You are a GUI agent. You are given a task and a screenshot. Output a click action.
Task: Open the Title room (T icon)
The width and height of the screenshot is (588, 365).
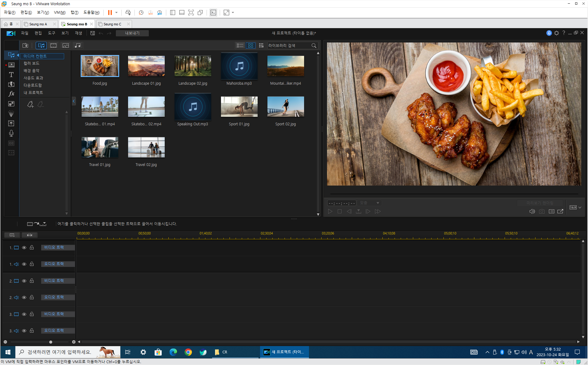point(11,75)
